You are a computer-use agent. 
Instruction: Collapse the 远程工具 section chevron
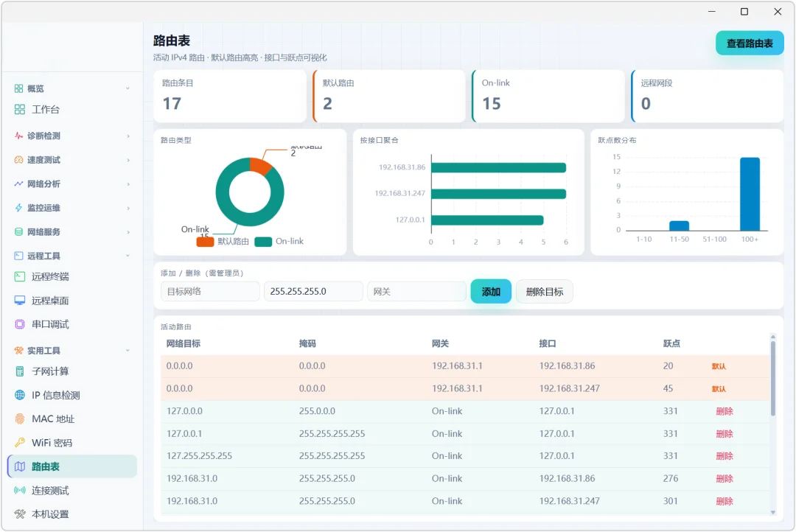click(128, 256)
